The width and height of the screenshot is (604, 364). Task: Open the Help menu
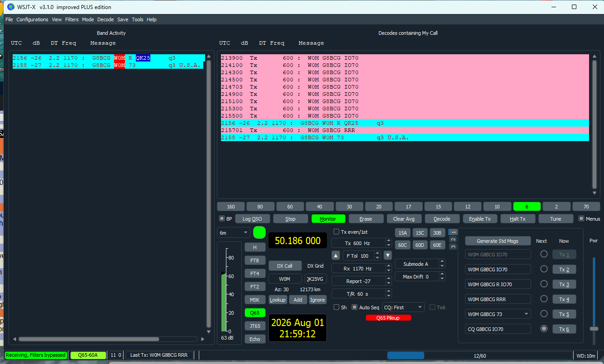pyautogui.click(x=152, y=19)
